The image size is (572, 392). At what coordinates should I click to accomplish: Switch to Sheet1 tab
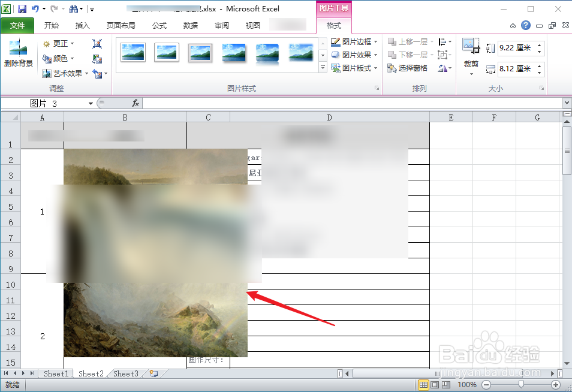56,374
